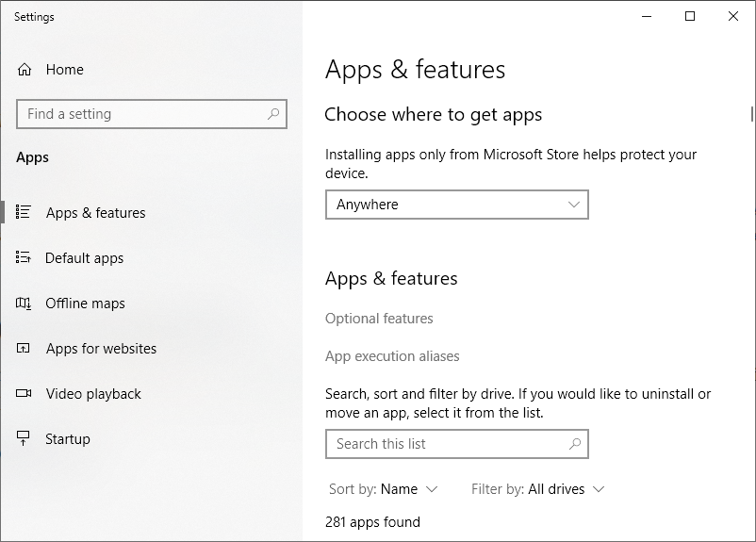Open the Anywhere app source dropdown
The height and width of the screenshot is (542, 756).
(x=457, y=205)
